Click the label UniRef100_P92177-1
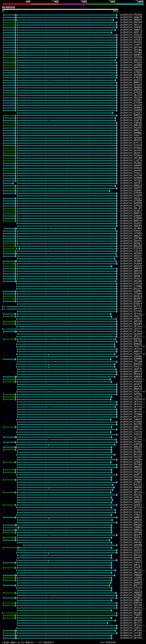146x644 pixels. click(132, 347)
